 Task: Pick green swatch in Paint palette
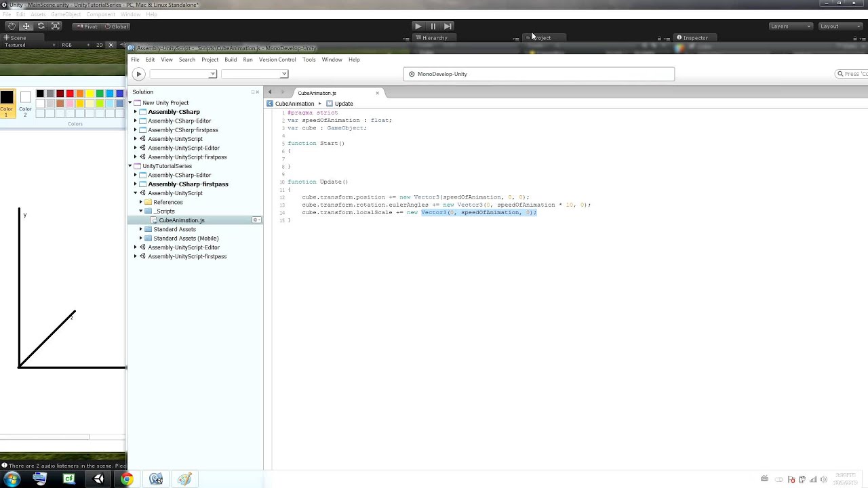point(100,94)
